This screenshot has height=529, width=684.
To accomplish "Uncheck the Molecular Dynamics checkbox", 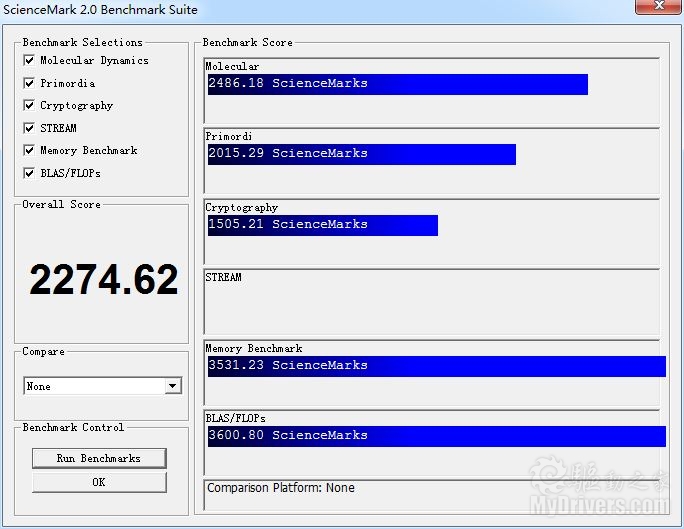I will [x=29, y=60].
